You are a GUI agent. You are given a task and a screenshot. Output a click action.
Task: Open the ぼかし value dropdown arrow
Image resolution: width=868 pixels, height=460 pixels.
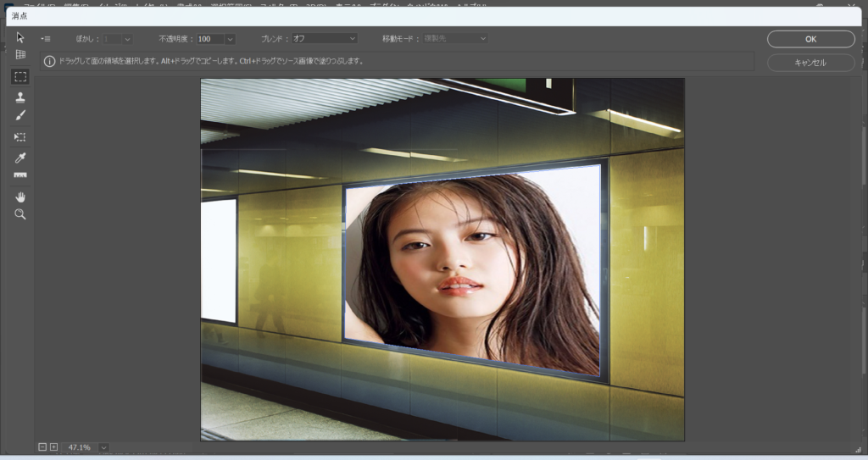[127, 39]
